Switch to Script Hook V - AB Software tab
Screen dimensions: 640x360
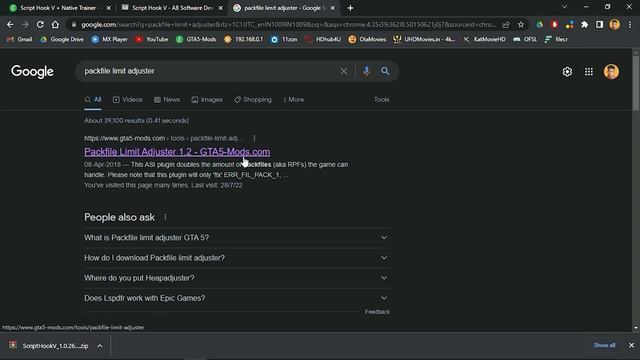(x=172, y=8)
